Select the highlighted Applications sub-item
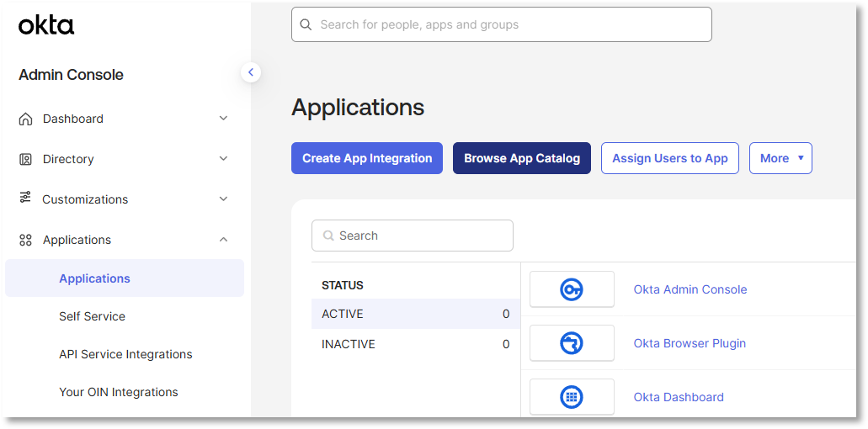Image resolution: width=868 pixels, height=429 pixels. (x=125, y=278)
